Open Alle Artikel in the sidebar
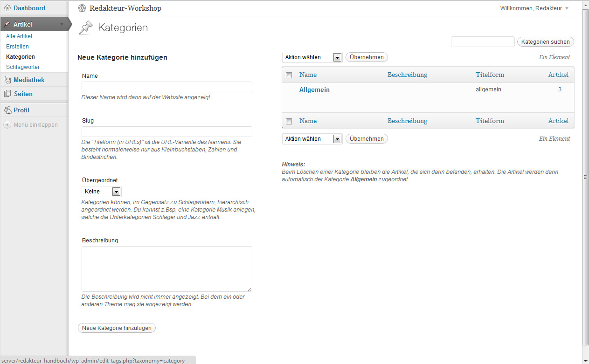This screenshot has width=589, height=364. coord(19,36)
